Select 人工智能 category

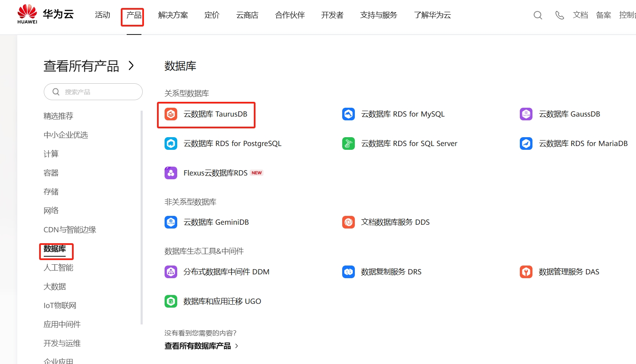pos(59,268)
